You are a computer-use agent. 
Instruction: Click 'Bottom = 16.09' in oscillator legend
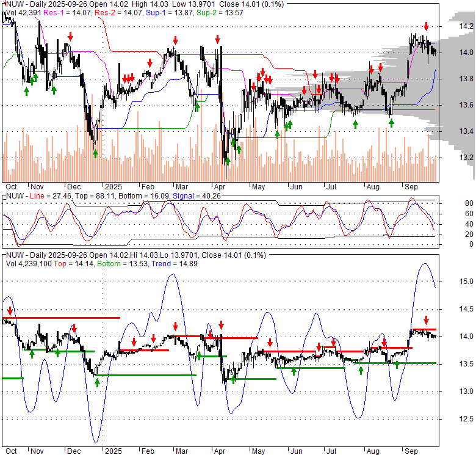point(143,196)
